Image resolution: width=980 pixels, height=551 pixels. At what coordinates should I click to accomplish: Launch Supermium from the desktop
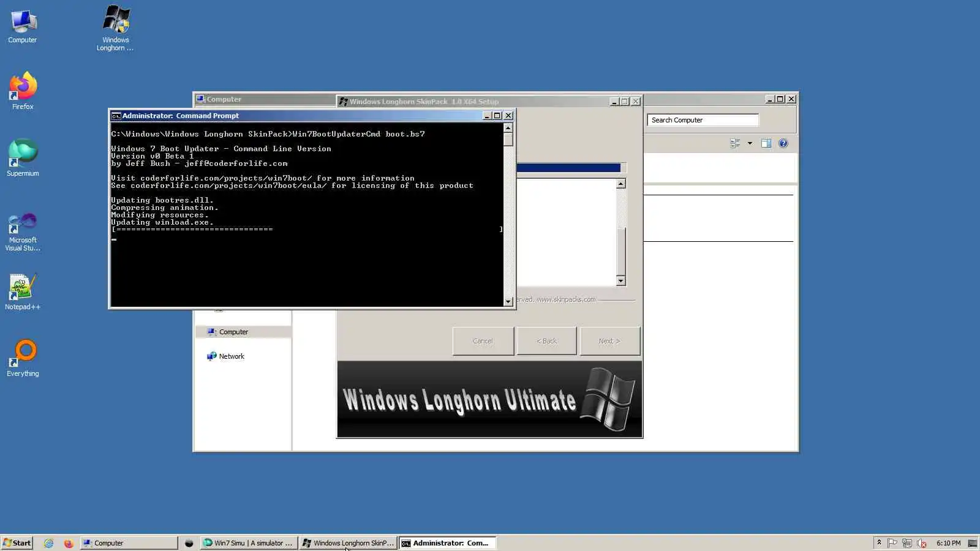pos(23,158)
